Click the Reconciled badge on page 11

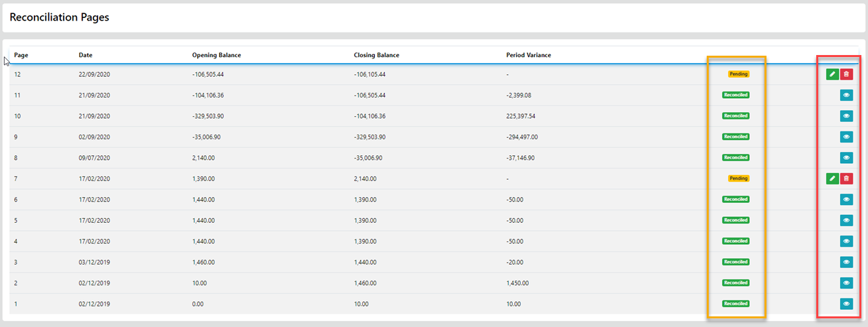[736, 95]
